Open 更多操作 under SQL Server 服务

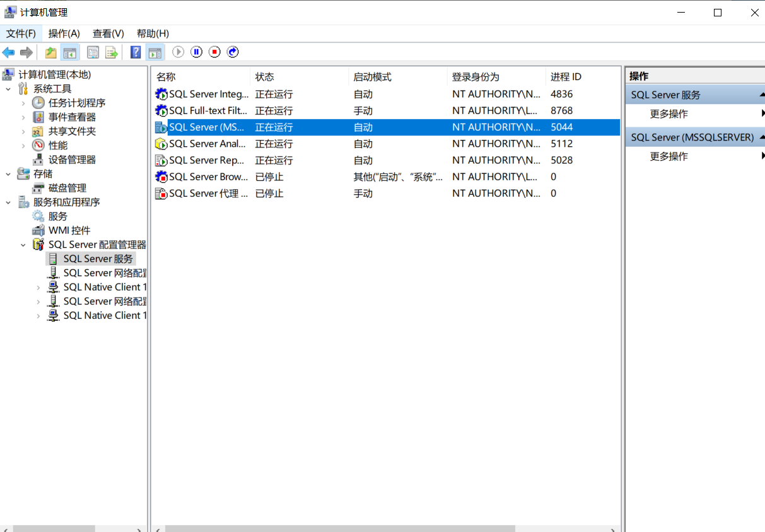pos(669,114)
